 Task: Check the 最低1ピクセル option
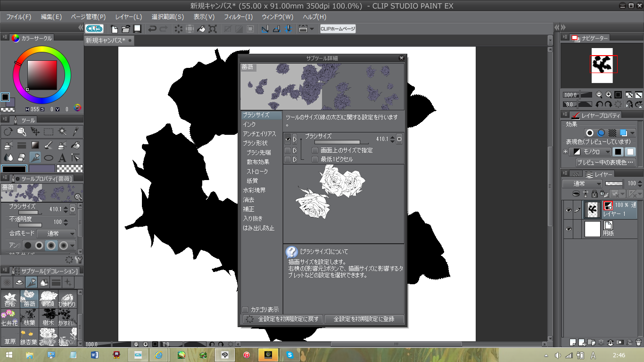pos(315,159)
